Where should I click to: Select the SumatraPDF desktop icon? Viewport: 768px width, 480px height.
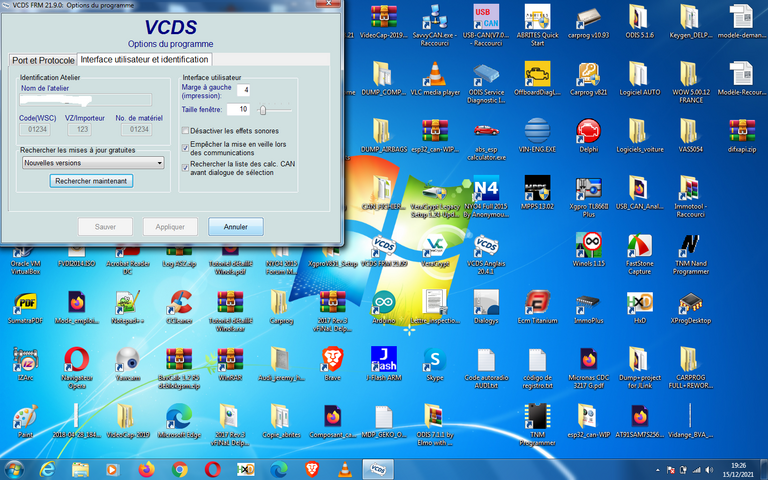25,308
